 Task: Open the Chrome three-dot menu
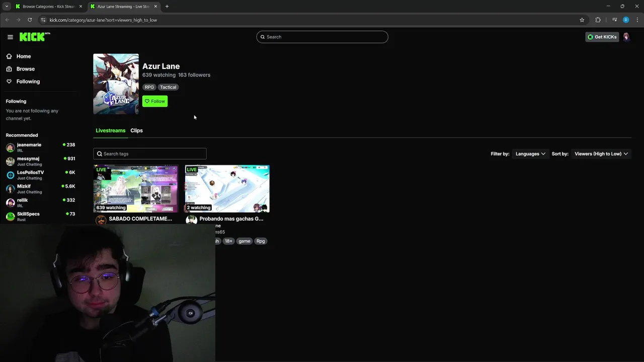pos(637,20)
